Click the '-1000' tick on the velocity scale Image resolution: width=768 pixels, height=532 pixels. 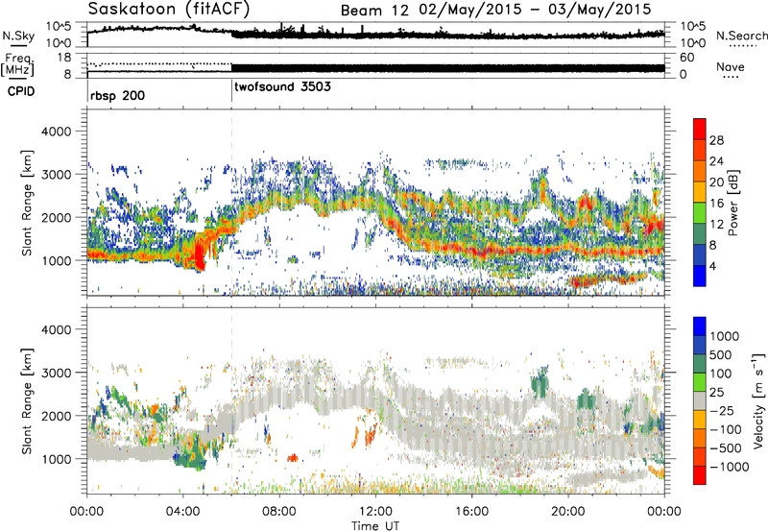click(730, 467)
